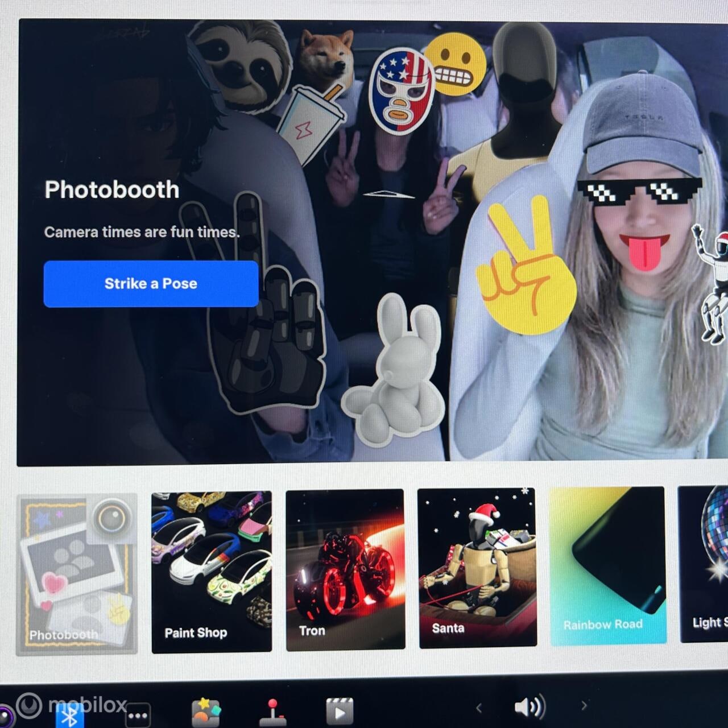Increase volume with the right arrow
The height and width of the screenshot is (728, 728).
pos(584,706)
